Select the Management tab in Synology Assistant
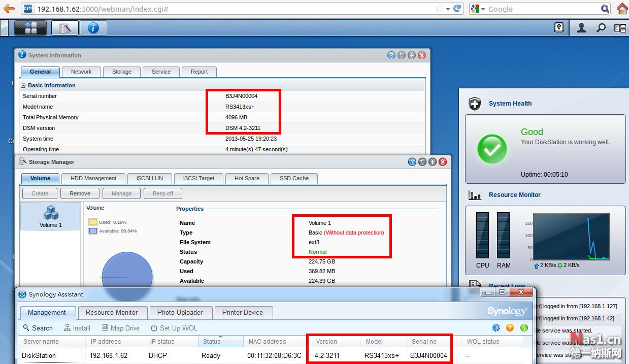 (47, 312)
